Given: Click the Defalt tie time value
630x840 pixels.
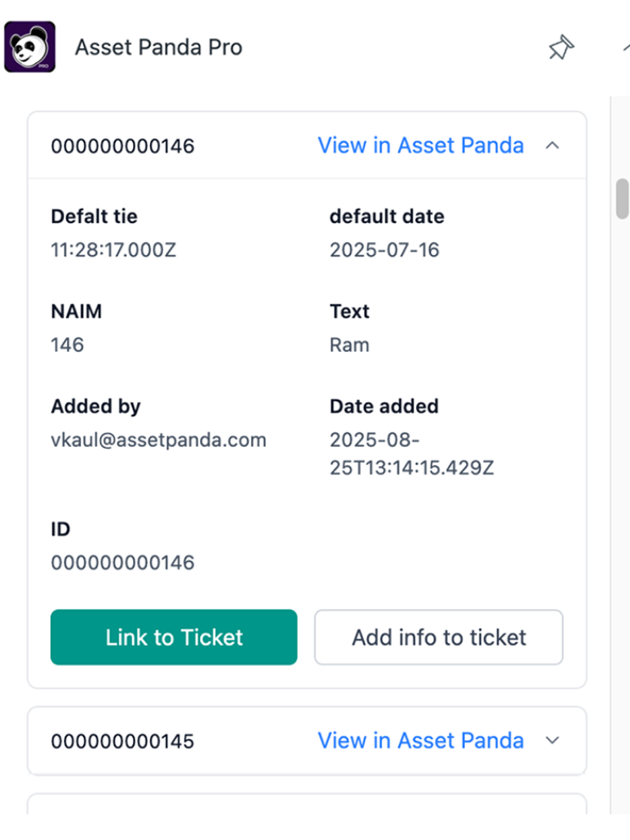Looking at the screenshot, I should 113,250.
